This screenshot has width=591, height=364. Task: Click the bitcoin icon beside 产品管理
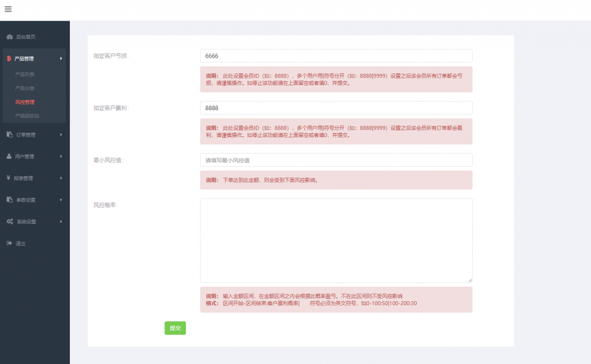(x=9, y=58)
